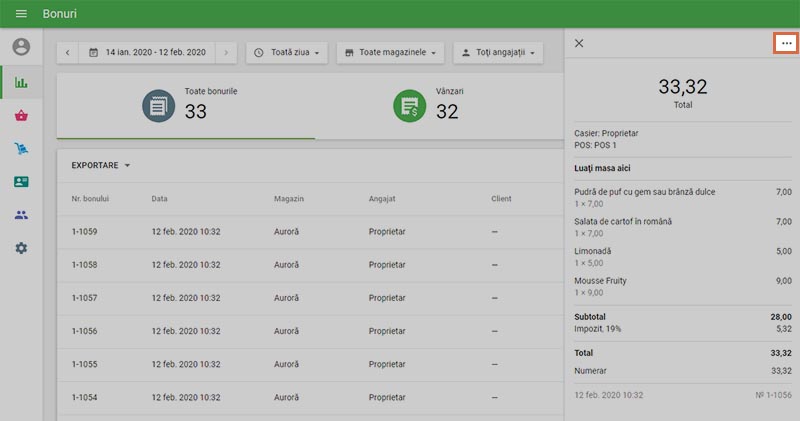This screenshot has height=421, width=800.
Task: Click the Mousse Fruity item line
Action: pyautogui.click(x=683, y=286)
